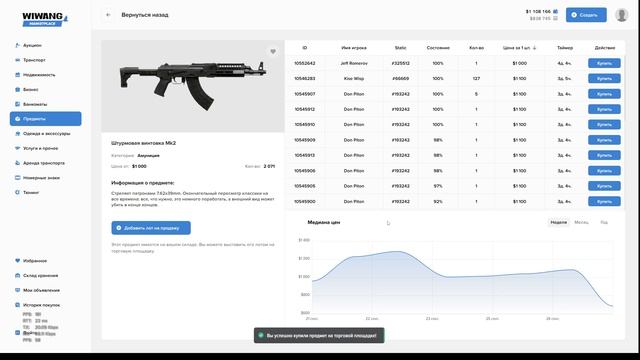Viewport: 640px width, 360px height.
Task: Switch the price chart to Месяц
Action: point(581,222)
